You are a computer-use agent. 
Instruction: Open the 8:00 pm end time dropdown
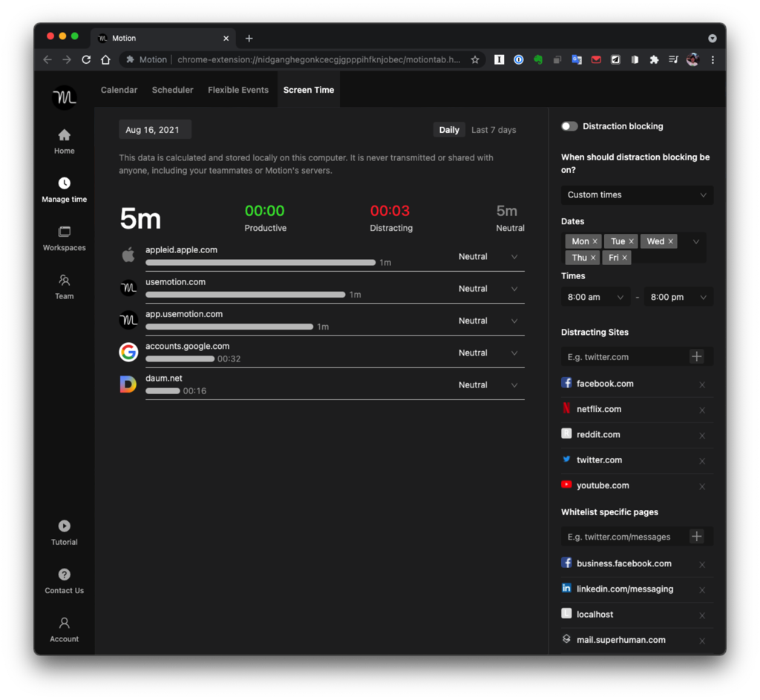pos(678,297)
